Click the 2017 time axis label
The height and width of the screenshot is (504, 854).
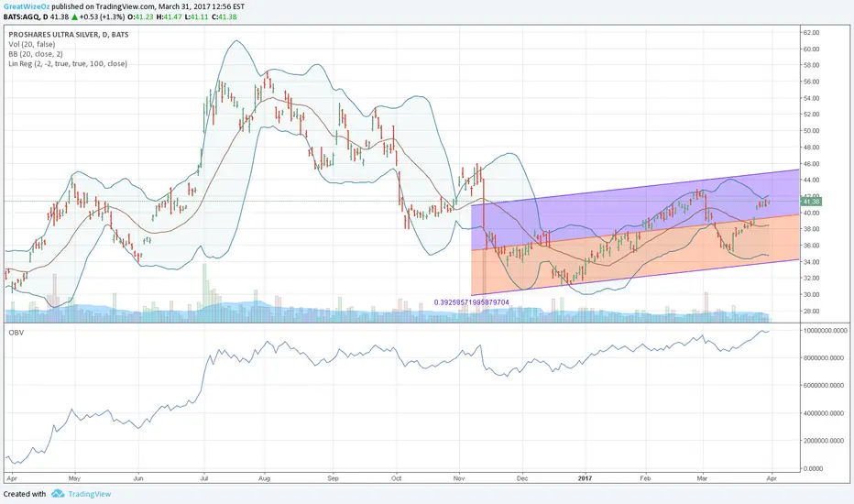585,478
